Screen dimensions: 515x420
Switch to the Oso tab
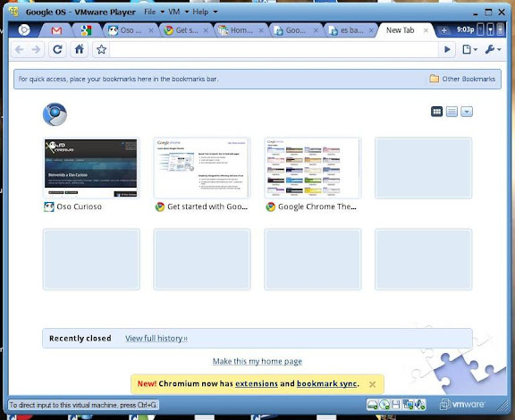pos(131,30)
